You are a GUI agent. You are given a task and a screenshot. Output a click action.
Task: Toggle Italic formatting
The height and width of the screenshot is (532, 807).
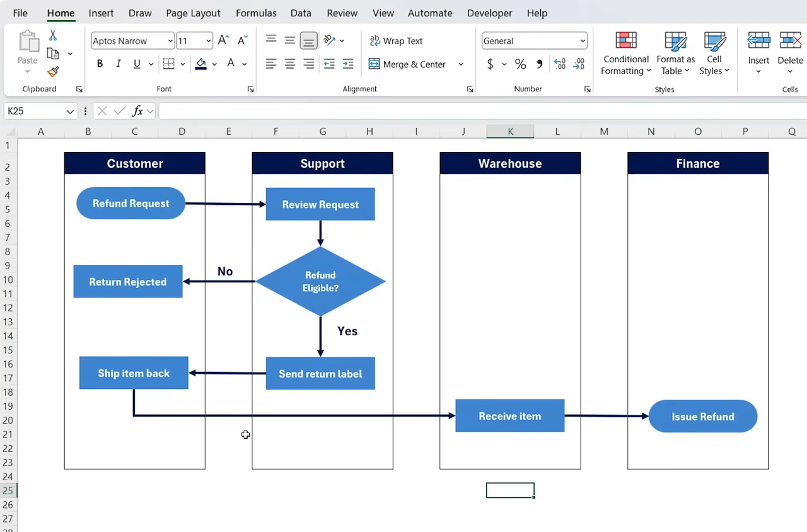coord(118,64)
